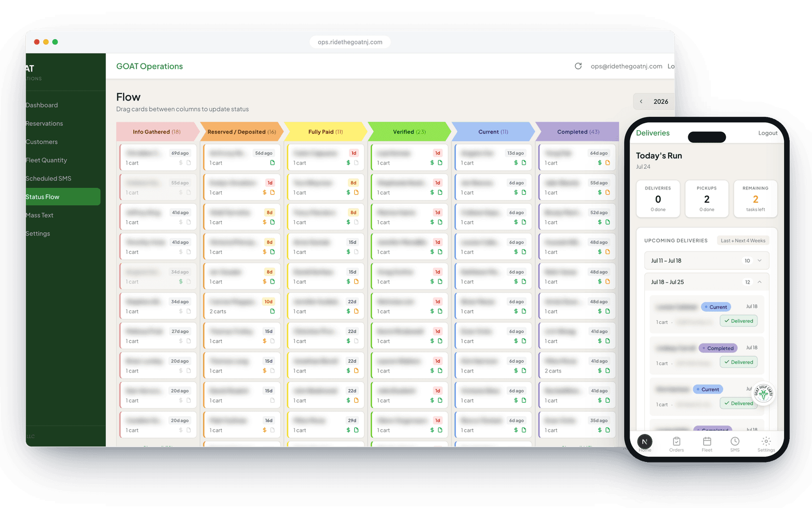Open Dashboard in the sidebar
The width and height of the screenshot is (812, 508).
pos(42,105)
